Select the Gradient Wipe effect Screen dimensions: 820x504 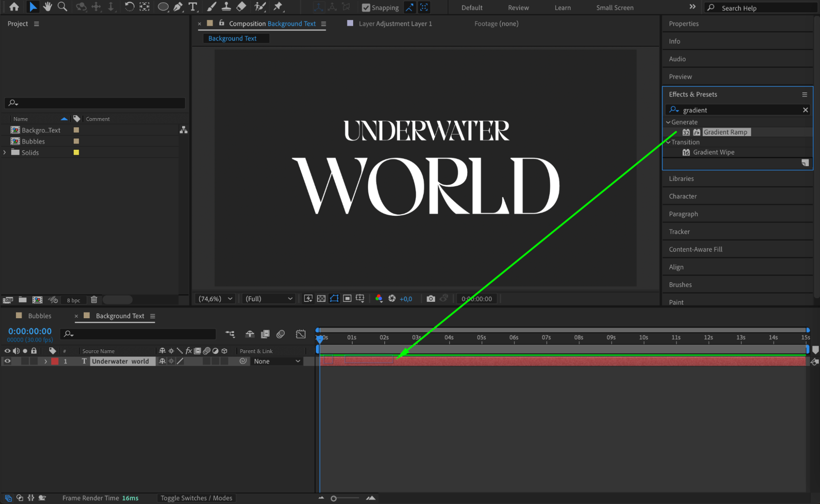[x=713, y=152]
